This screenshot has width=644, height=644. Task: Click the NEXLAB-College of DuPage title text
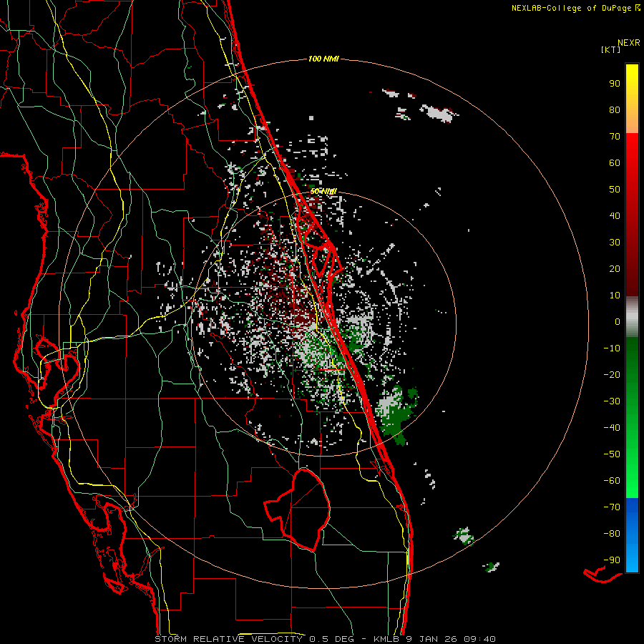pos(571,8)
